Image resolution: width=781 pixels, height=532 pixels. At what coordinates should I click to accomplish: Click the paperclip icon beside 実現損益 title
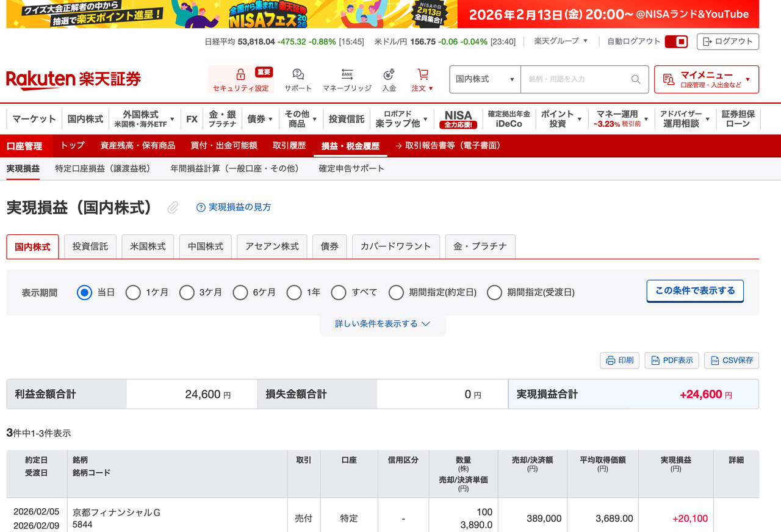click(173, 208)
